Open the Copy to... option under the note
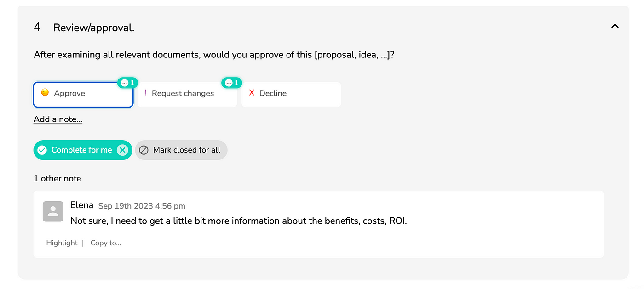Viewport: 644px width, 289px height. [x=106, y=243]
